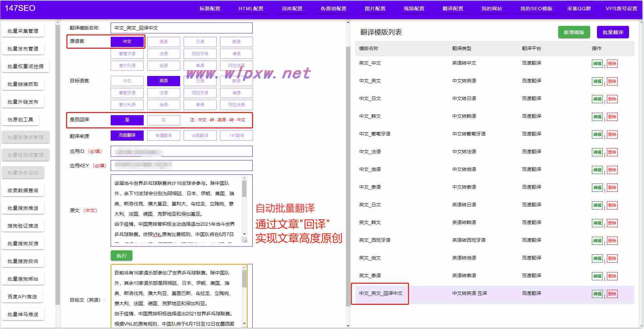Select 德语 as the source language
Viewport: 644px width, 329px height.
pyautogui.click(x=236, y=53)
